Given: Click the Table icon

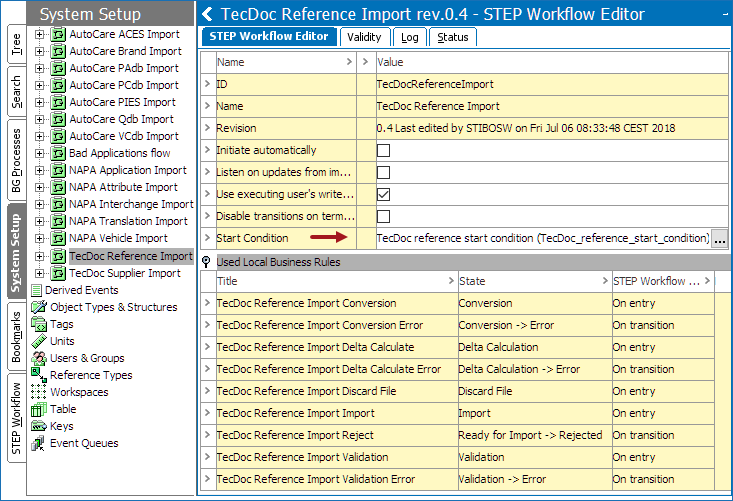Looking at the screenshot, I should tap(39, 409).
